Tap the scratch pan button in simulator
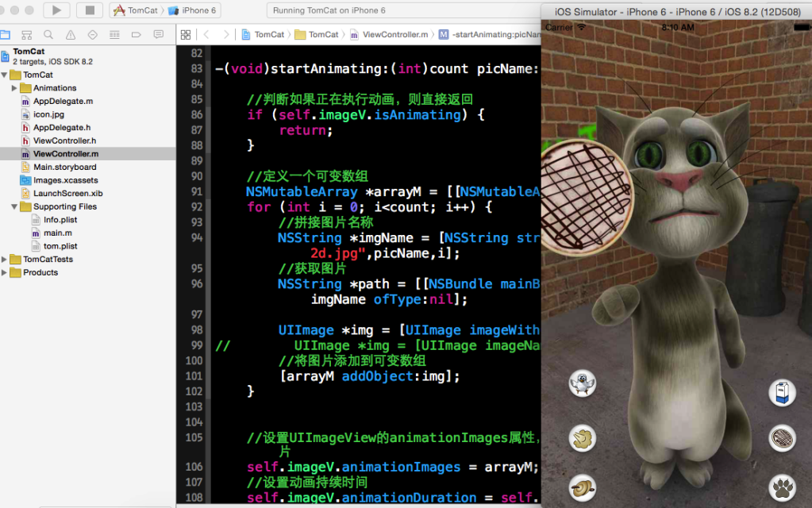Image resolution: width=812 pixels, height=508 pixels. (x=782, y=439)
